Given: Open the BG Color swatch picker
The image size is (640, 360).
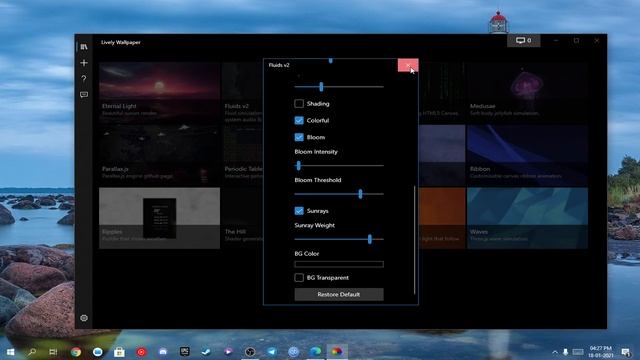Looking at the screenshot, I should tap(339, 264).
